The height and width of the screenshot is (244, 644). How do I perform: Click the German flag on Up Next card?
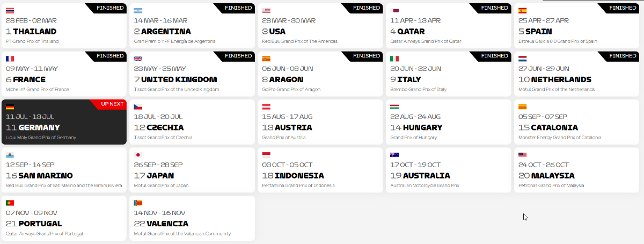coord(10,107)
